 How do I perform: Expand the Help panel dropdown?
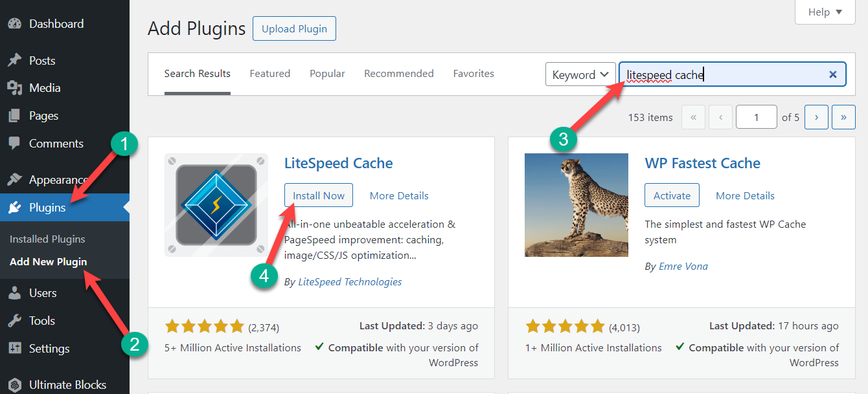[x=824, y=12]
